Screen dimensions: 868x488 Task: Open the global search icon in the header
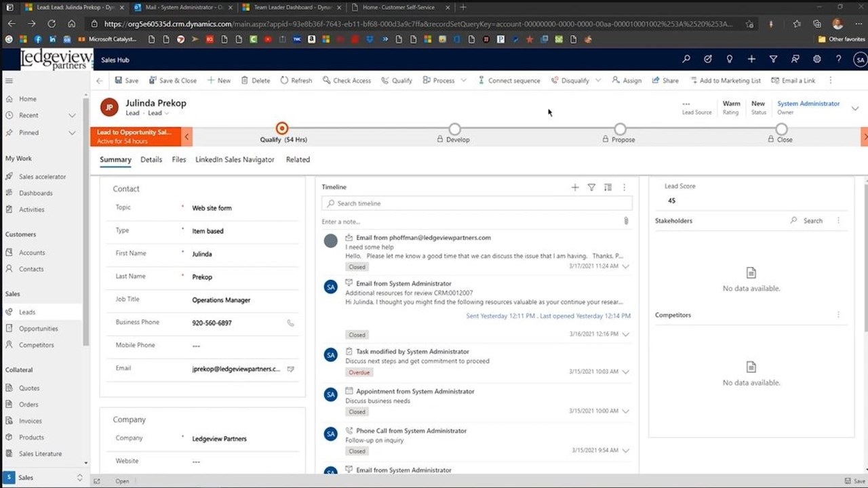[686, 60]
